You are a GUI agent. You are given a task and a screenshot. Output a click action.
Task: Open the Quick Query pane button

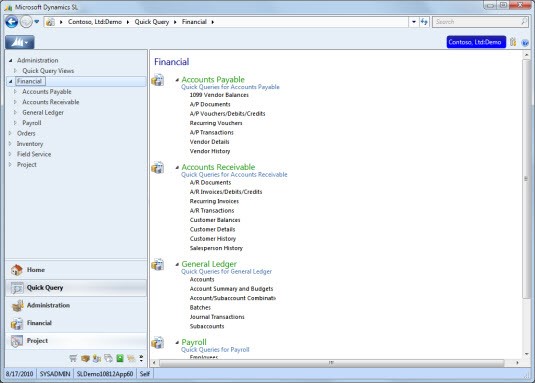[x=76, y=288]
